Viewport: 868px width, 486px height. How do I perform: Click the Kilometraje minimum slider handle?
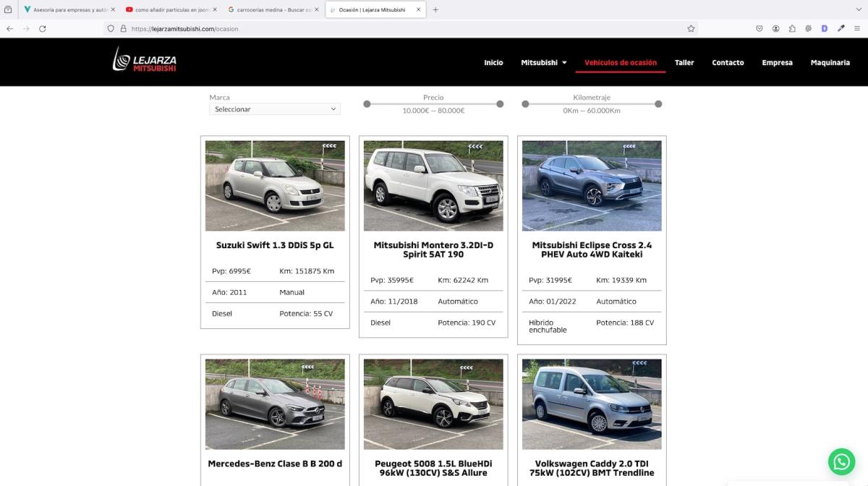tap(525, 104)
